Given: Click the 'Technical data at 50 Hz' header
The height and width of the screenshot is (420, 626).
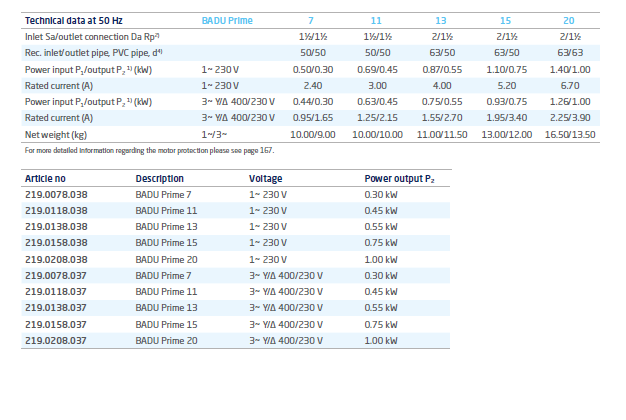Looking at the screenshot, I should [x=73, y=21].
